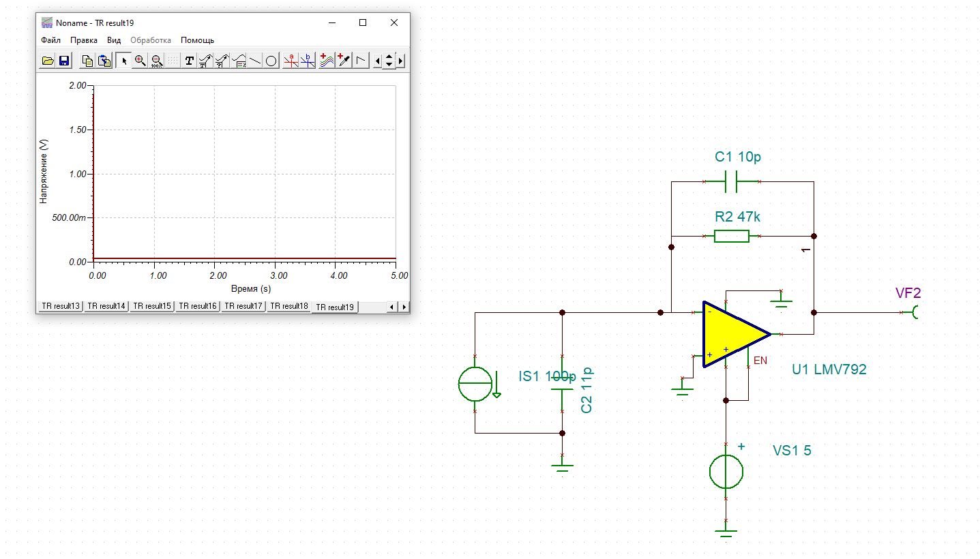Click the VS1 5 label
980x559 pixels.
792,451
